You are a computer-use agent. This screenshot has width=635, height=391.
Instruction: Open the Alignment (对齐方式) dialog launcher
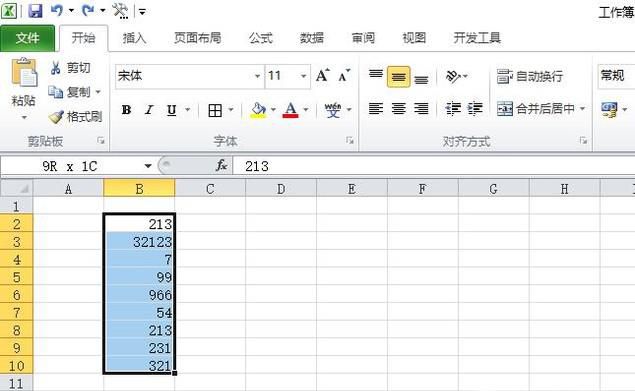click(583, 141)
